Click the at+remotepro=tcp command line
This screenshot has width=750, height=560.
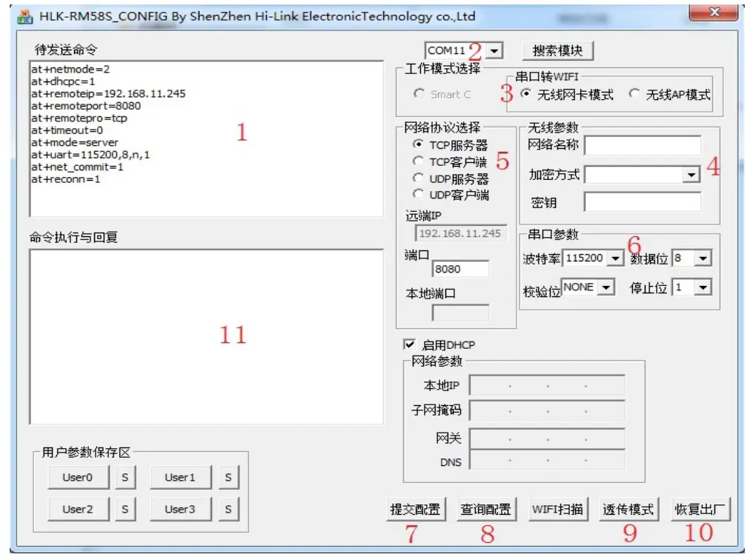pyautogui.click(x=79, y=118)
